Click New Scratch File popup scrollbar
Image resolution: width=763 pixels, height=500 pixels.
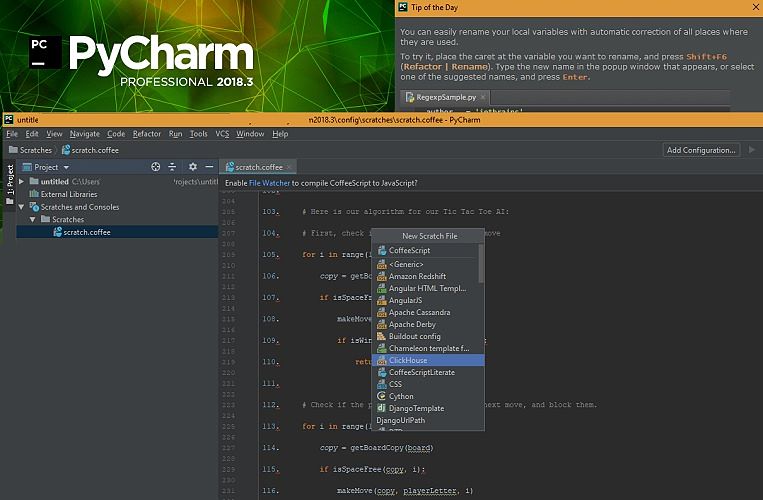[481, 263]
